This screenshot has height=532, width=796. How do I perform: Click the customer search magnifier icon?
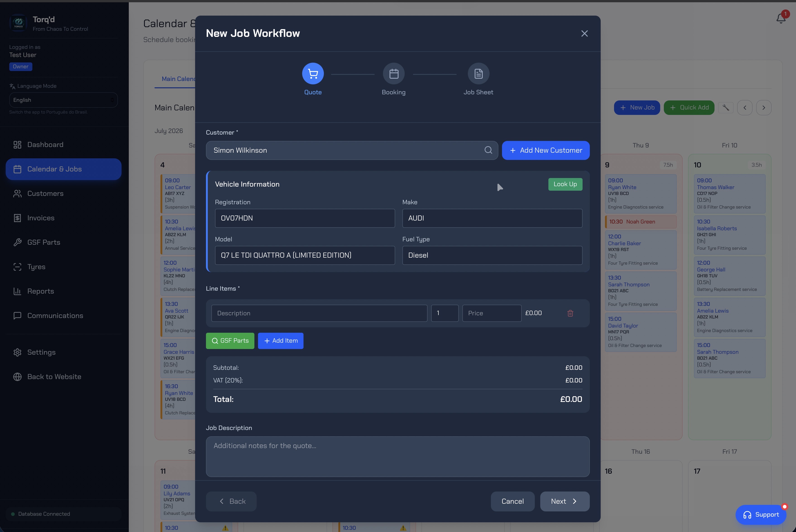(488, 150)
